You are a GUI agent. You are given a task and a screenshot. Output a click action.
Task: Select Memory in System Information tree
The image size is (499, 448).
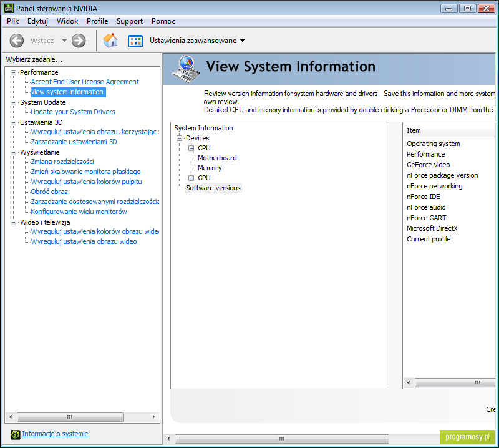click(210, 168)
